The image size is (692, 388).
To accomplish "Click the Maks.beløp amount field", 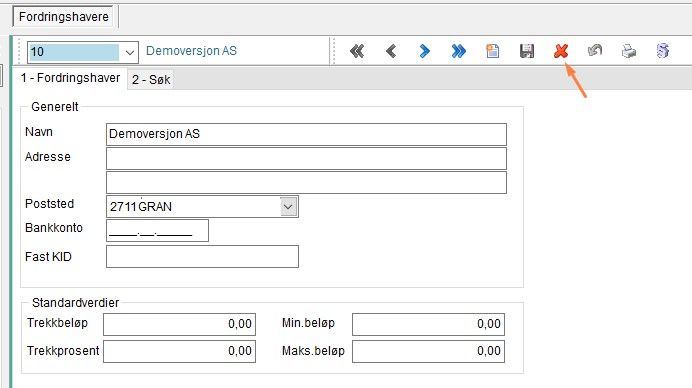I will click(x=428, y=351).
